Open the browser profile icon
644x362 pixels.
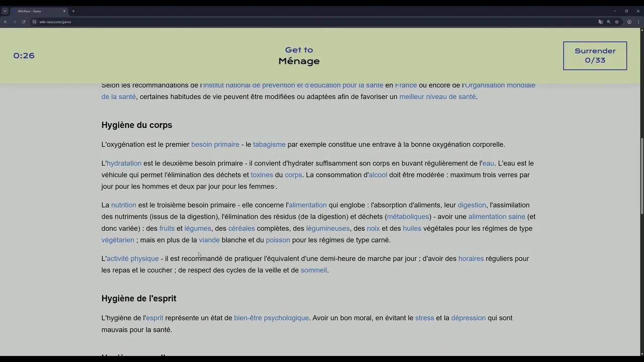[x=629, y=22]
